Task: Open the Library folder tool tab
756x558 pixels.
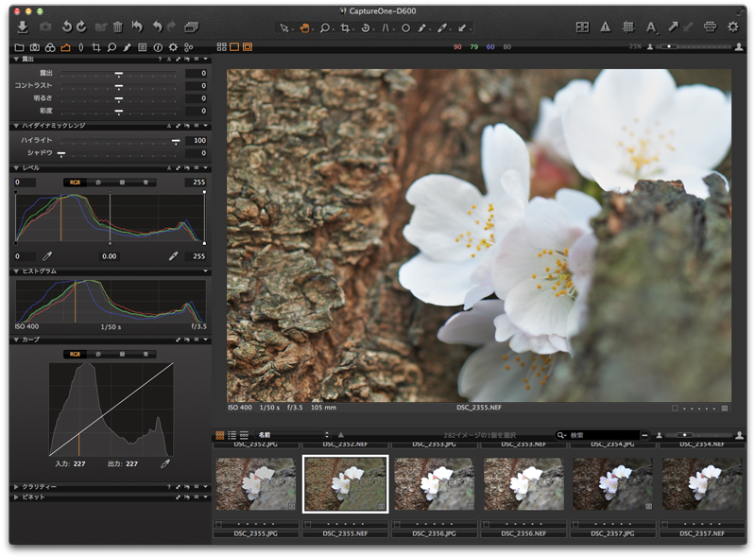Action: coord(20,46)
